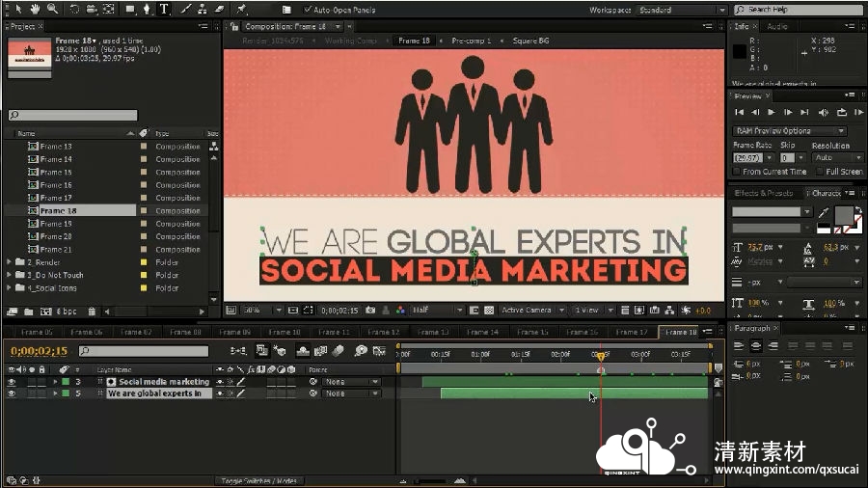Click the eyedropper in Character panel

pyautogui.click(x=824, y=212)
